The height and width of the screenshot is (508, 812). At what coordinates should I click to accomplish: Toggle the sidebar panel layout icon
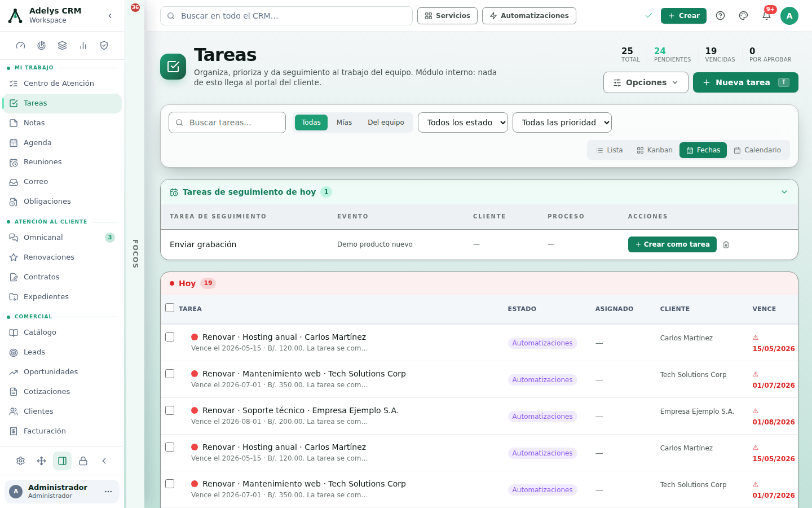tap(63, 461)
